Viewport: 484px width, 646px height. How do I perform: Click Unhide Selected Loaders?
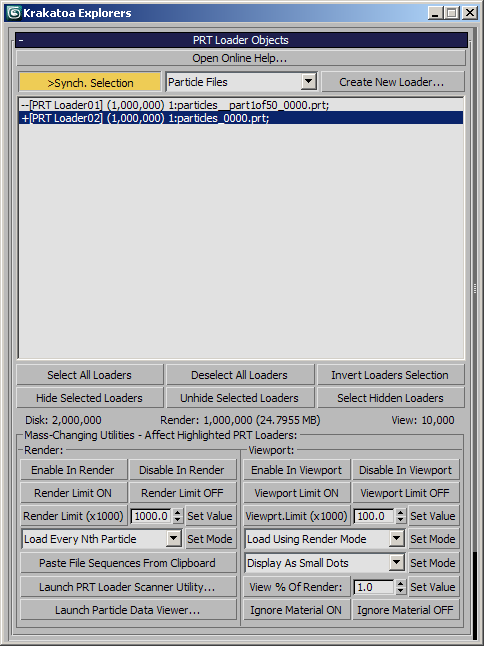[240, 398]
